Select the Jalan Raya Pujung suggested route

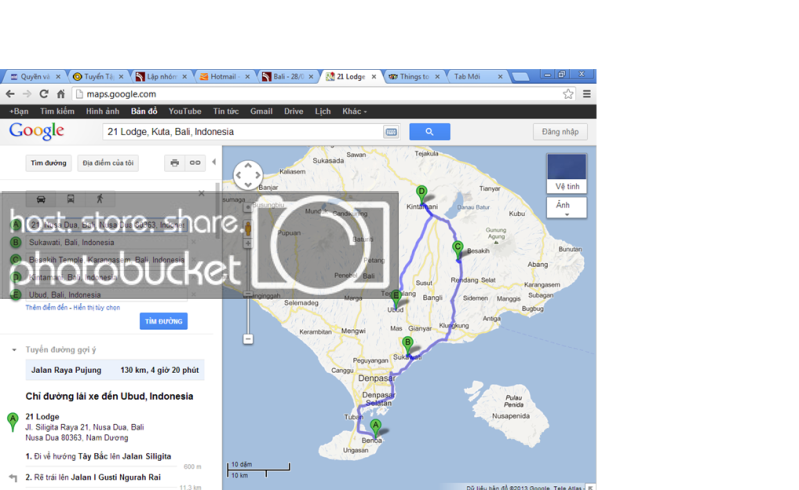pos(115,370)
